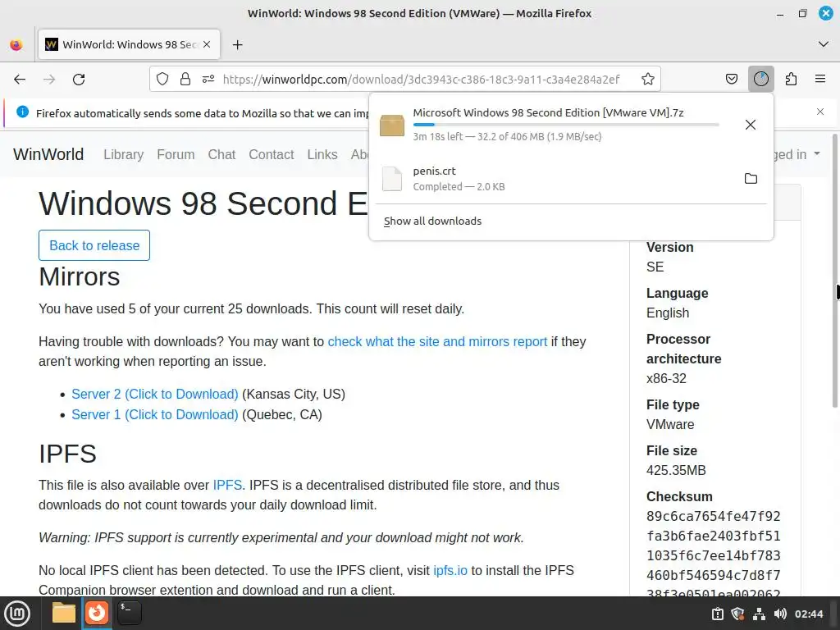Open the update manager shield tray icon
This screenshot has height=630, width=840.
click(x=737, y=614)
